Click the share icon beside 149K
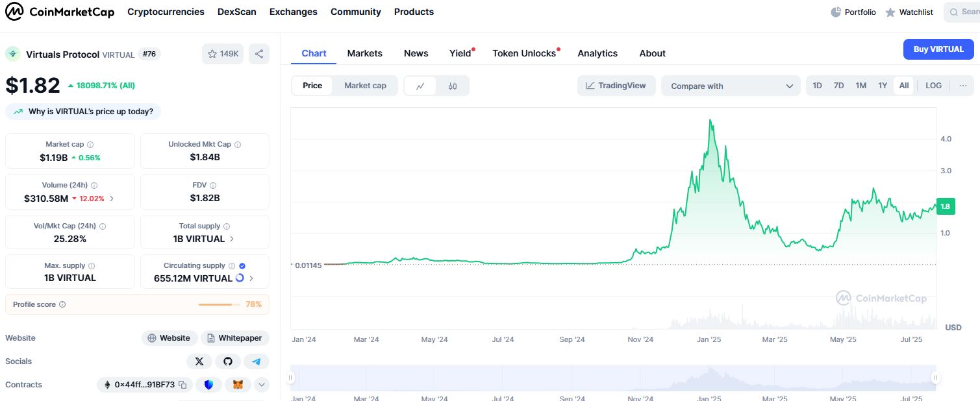This screenshot has width=980, height=401. click(x=259, y=54)
